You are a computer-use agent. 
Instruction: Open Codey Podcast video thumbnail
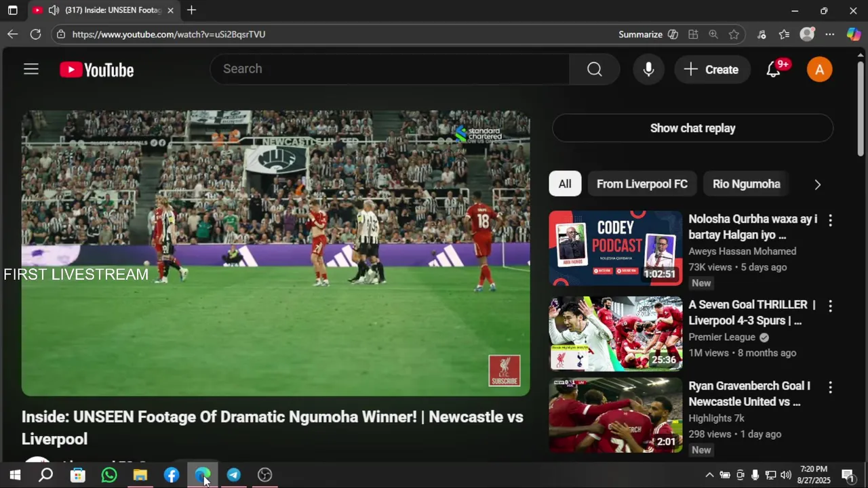click(616, 248)
